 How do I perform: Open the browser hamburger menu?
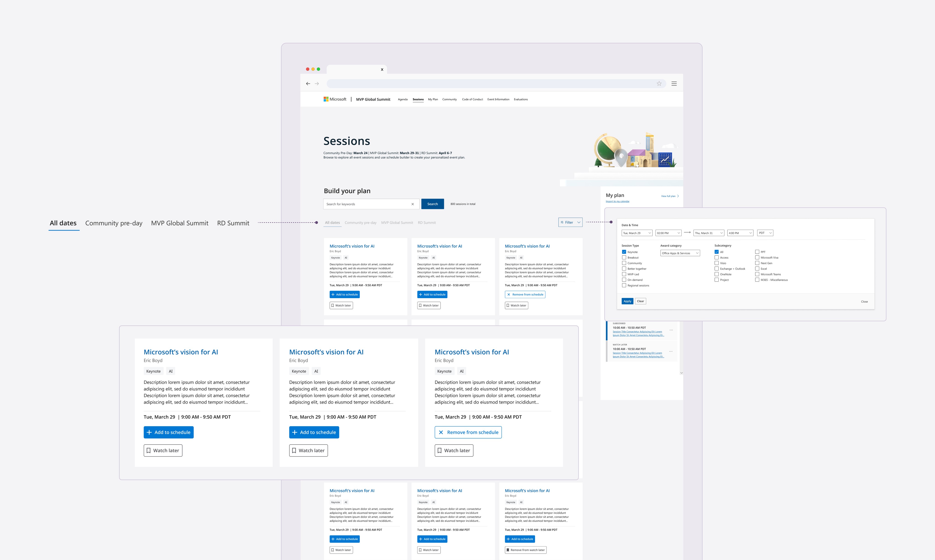(x=674, y=84)
